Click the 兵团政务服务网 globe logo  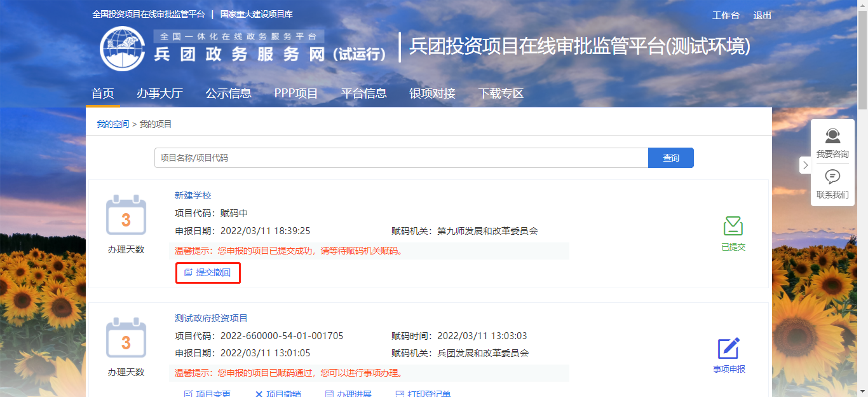[123, 49]
